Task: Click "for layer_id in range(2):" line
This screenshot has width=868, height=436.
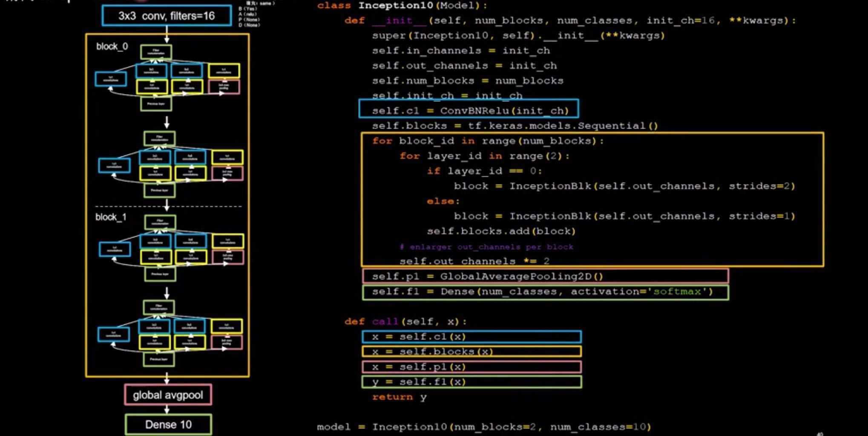Action: point(485,156)
